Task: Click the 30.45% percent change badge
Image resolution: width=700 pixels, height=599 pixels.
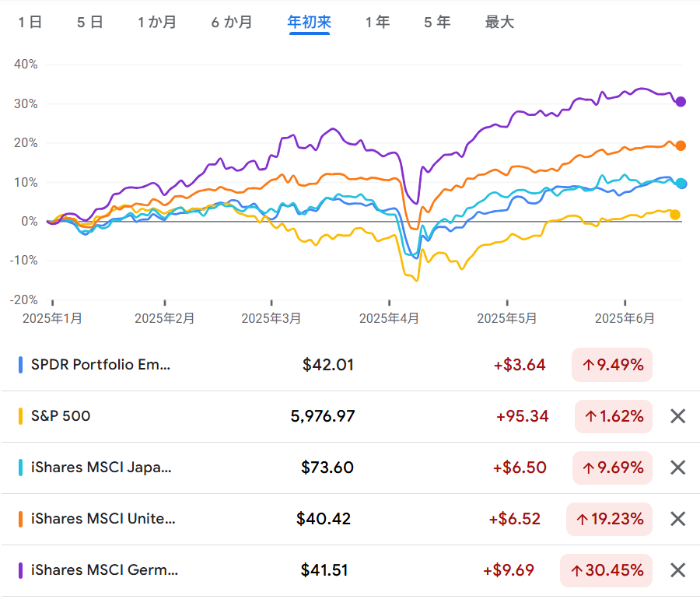Action: click(607, 570)
